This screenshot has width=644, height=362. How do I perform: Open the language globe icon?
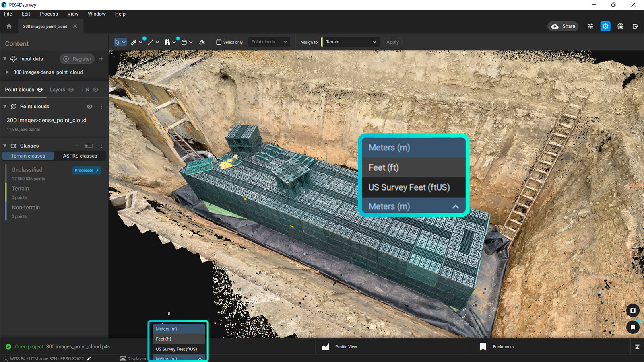click(620, 26)
